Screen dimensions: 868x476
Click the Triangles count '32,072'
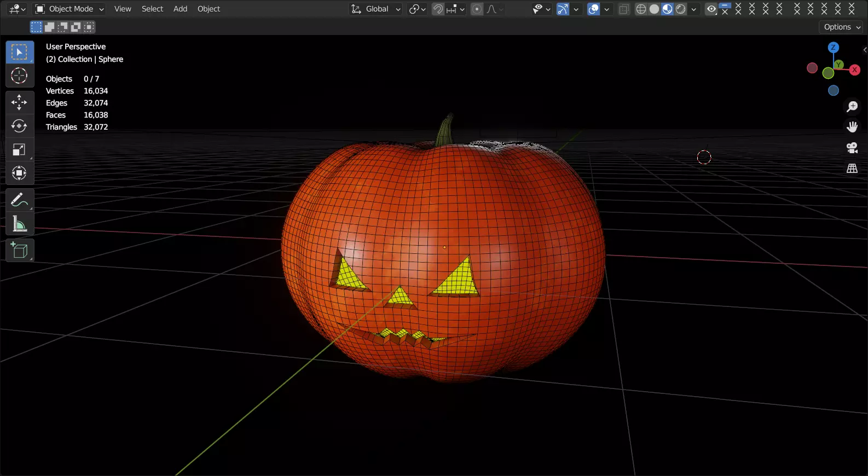(x=96, y=127)
